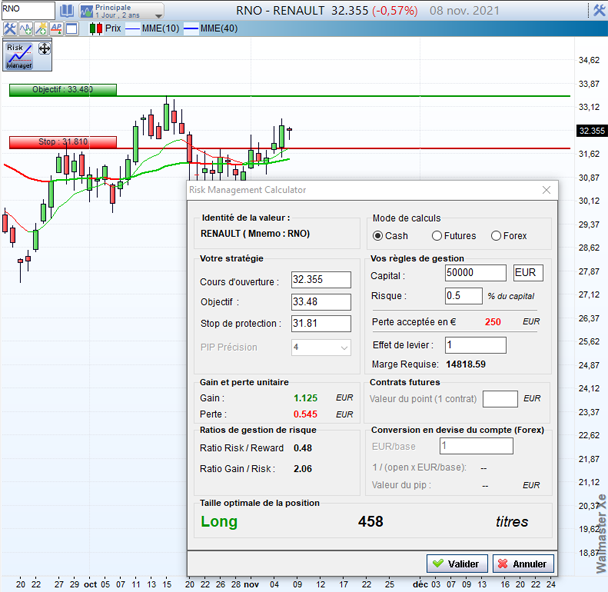Click the 32.355 current price tag
This screenshot has height=592, width=608.
click(x=592, y=131)
